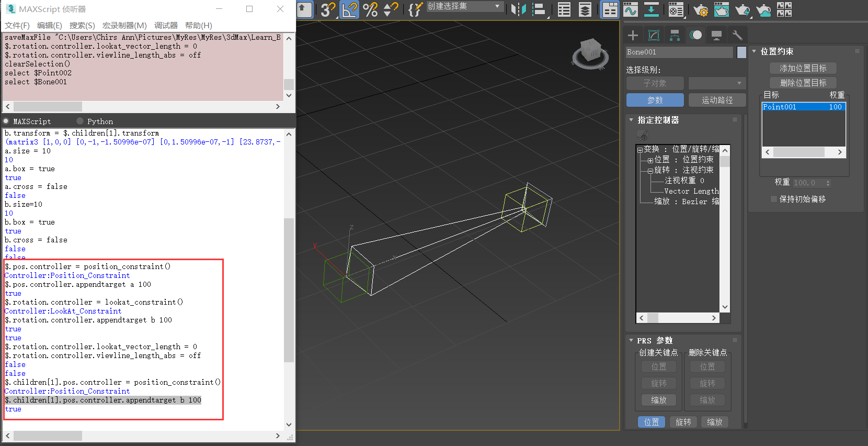Image resolution: width=868 pixels, height=446 pixels.
Task: Collapse the 旋转 : 注视约束 tree node
Action: pos(650,171)
